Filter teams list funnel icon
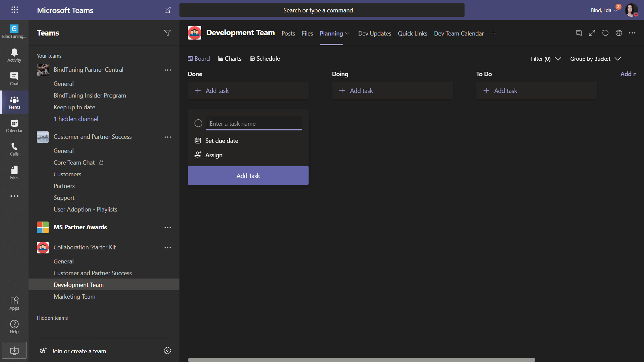The height and width of the screenshot is (362, 644). coord(167,33)
